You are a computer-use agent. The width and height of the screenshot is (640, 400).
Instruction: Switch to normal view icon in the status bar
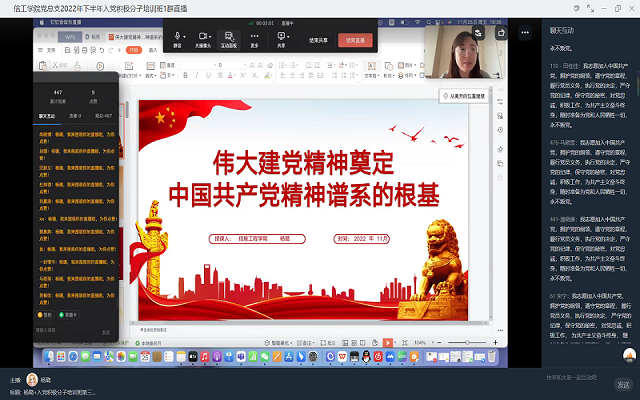(x=345, y=343)
